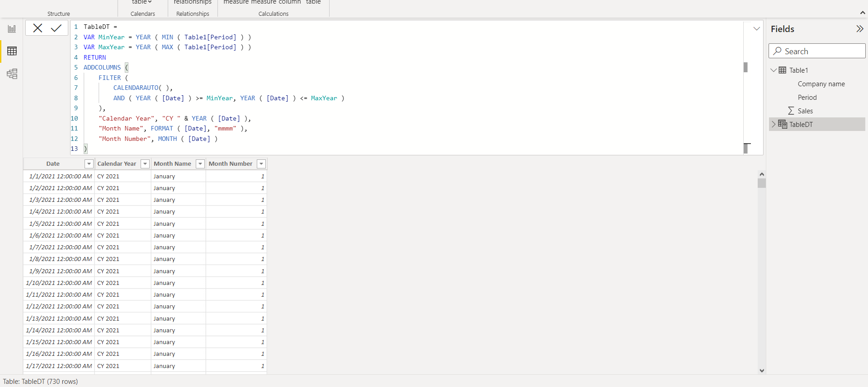
Task: Click the Search fields input box
Action: [817, 51]
